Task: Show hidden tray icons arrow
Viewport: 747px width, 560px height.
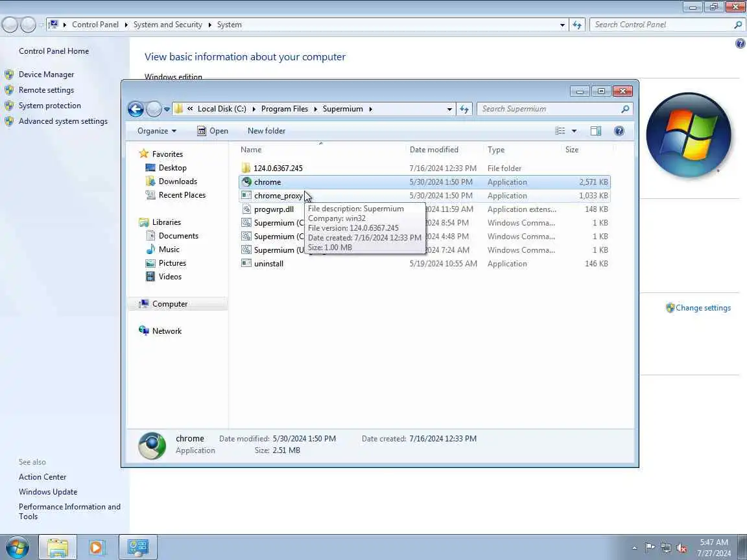Action: point(634,548)
